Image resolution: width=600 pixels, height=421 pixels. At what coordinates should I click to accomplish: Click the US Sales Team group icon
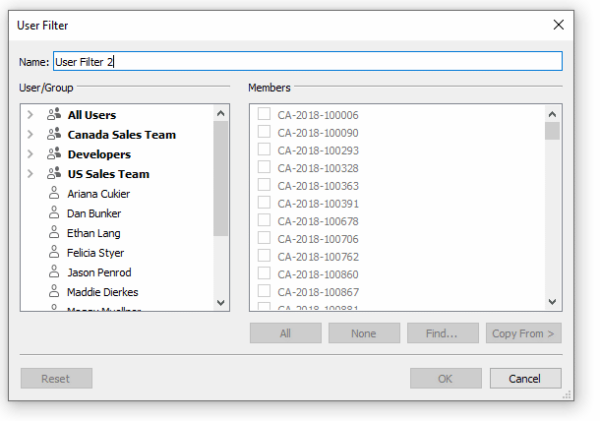pyautogui.click(x=54, y=174)
